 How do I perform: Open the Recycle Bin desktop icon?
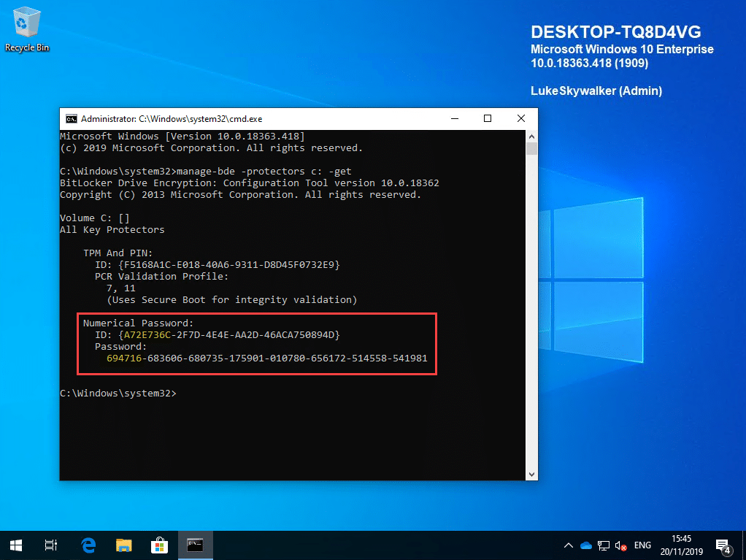[x=26, y=29]
